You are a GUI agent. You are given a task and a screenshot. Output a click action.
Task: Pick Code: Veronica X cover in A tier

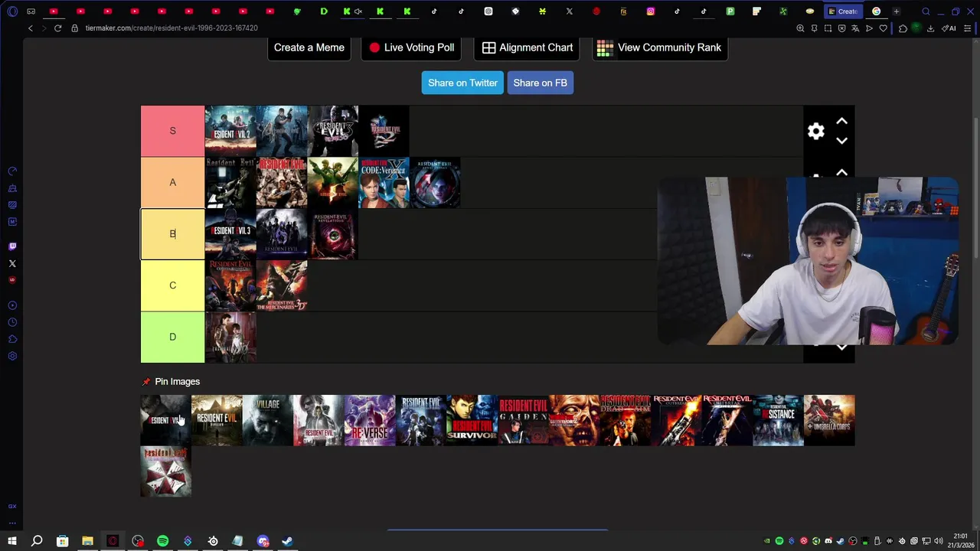[x=384, y=182]
